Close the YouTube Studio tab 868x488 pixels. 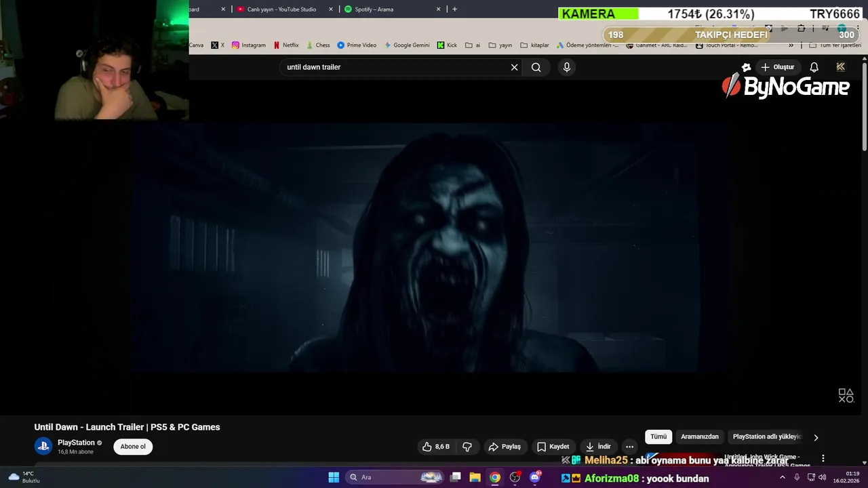click(x=331, y=9)
